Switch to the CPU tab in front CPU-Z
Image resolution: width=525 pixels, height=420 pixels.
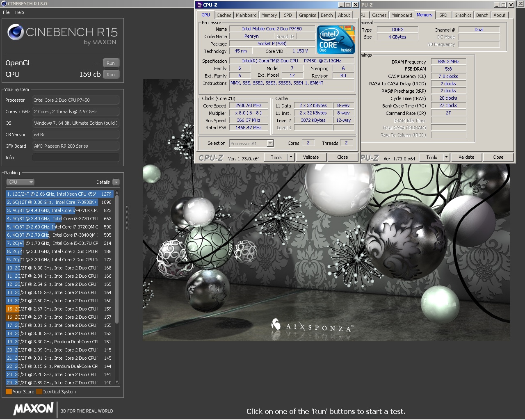pos(205,15)
